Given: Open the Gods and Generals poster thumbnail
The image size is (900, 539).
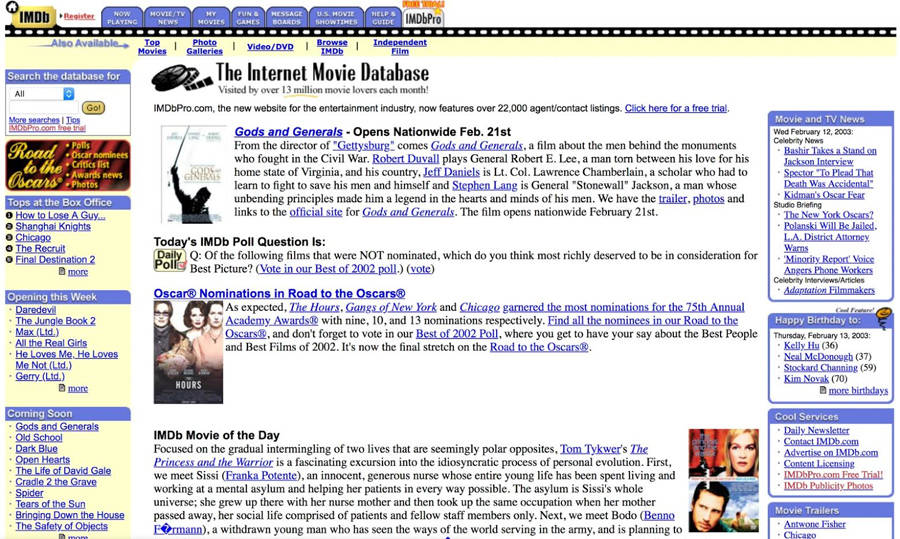Looking at the screenshot, I should click(193, 175).
